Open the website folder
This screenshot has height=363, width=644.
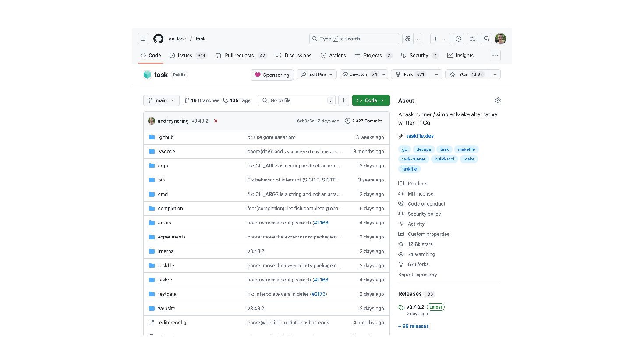click(x=166, y=308)
